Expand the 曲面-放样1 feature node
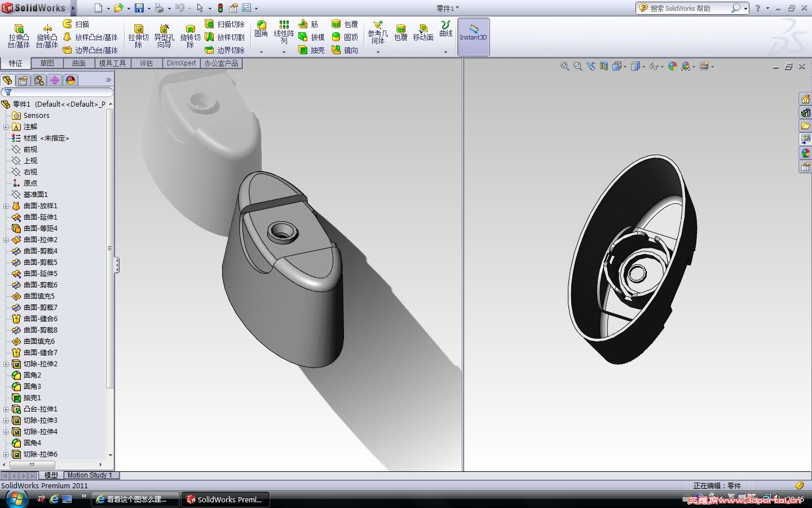The width and height of the screenshot is (812, 508). (x=6, y=206)
